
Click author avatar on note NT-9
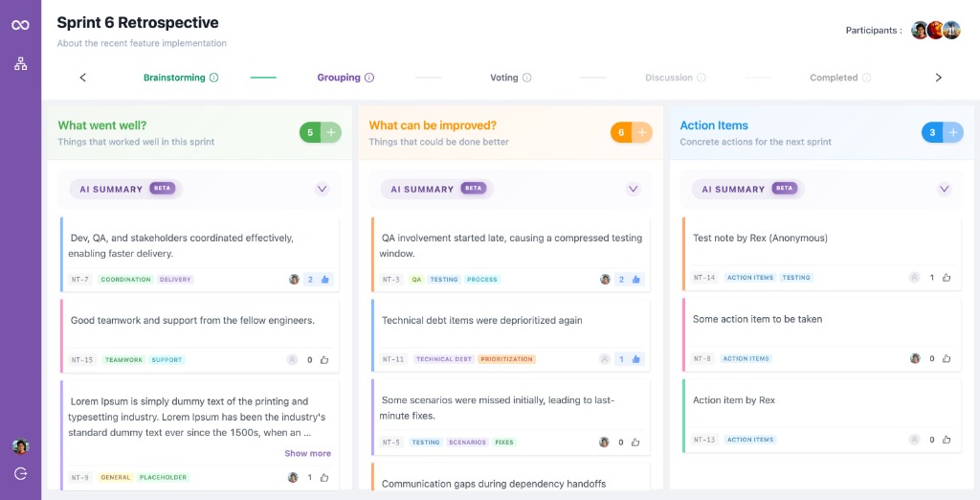pos(293,477)
